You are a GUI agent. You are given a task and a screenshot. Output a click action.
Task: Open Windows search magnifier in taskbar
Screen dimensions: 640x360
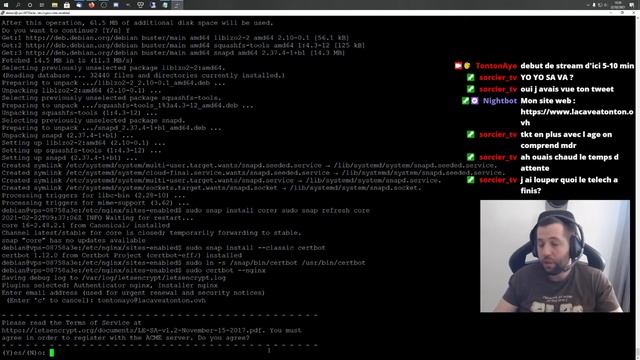(18, 5)
